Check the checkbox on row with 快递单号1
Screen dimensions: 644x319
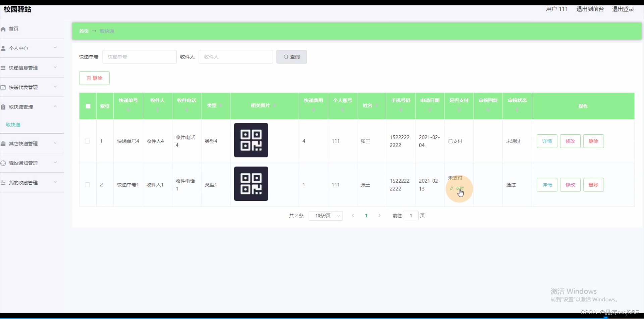[x=87, y=185]
